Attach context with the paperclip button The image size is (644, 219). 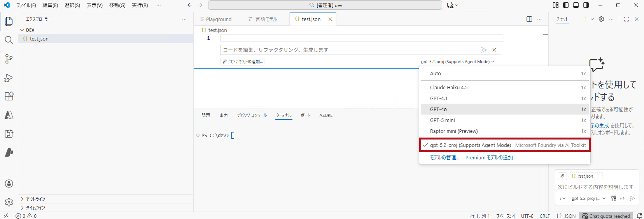(562, 176)
